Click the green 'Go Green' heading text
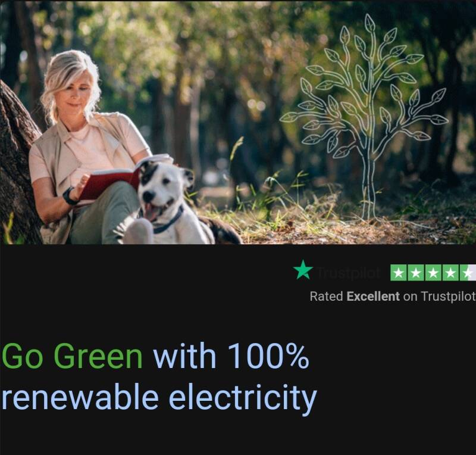 point(72,356)
